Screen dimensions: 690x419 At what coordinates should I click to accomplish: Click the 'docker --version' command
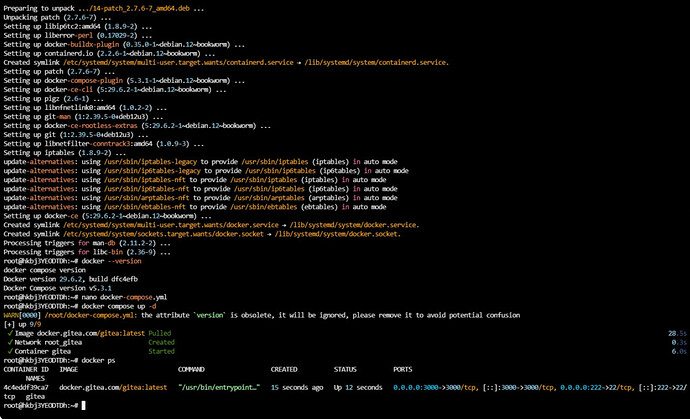point(111,261)
